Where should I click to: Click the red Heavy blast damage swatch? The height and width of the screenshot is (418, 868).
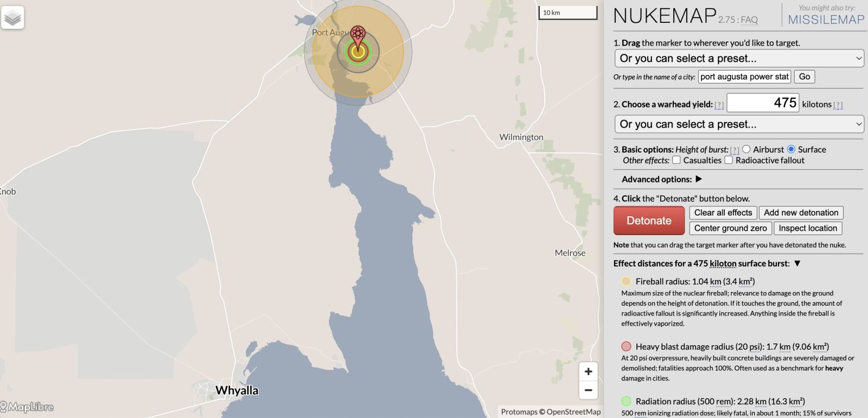(626, 346)
